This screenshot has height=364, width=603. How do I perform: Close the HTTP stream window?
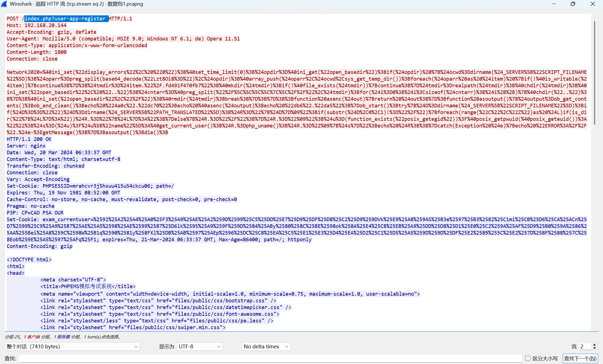point(593,4)
